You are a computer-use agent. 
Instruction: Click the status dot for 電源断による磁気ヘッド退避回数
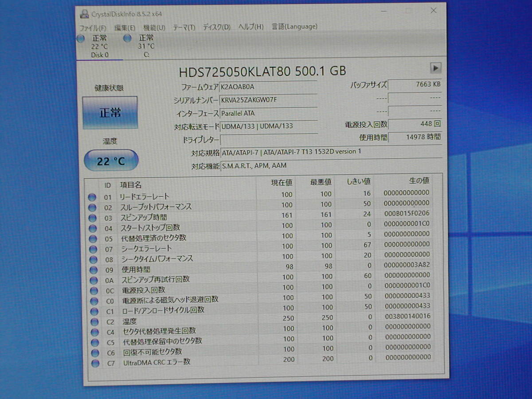94,301
